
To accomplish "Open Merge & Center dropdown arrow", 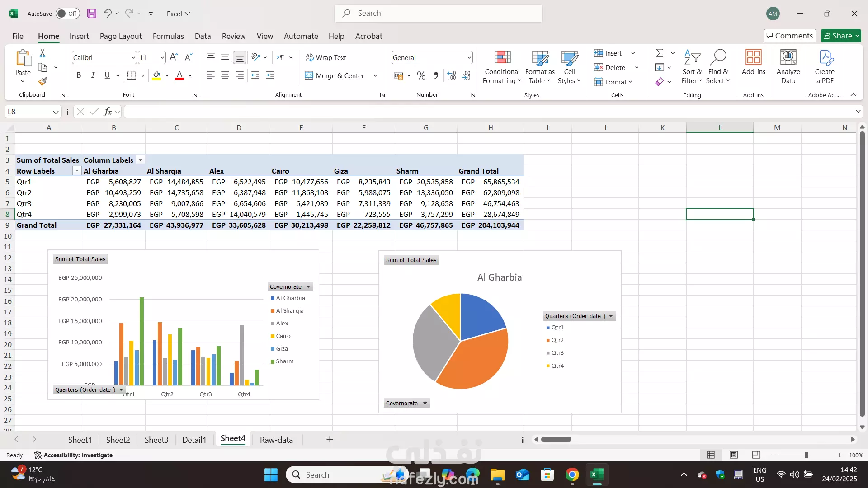I will [x=375, y=76].
